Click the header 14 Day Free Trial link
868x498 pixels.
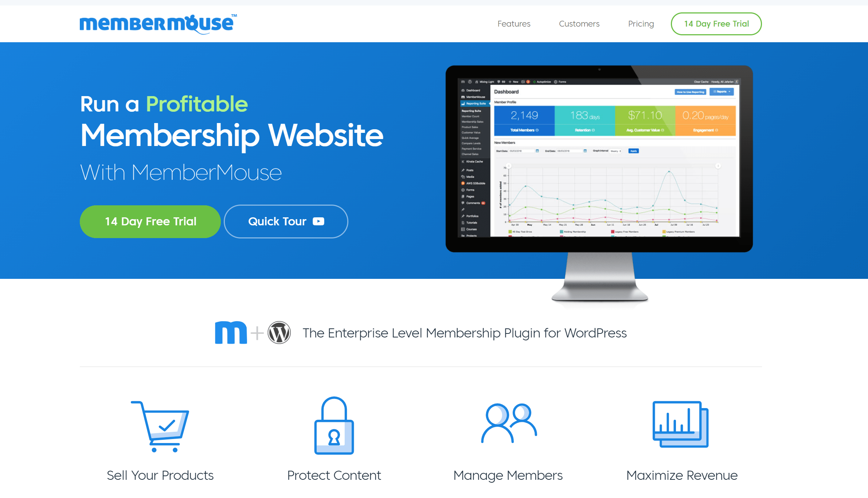pos(715,24)
